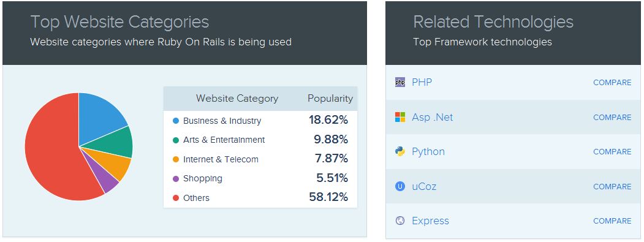Click COMPARE in the Python row
This screenshot has height=242, width=644.
coord(612,152)
